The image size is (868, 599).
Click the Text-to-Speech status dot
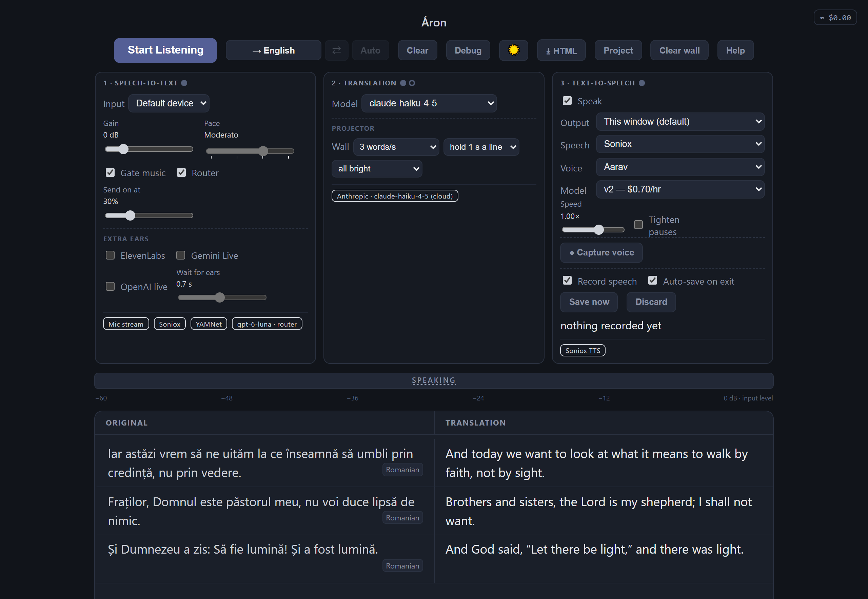[x=642, y=83]
